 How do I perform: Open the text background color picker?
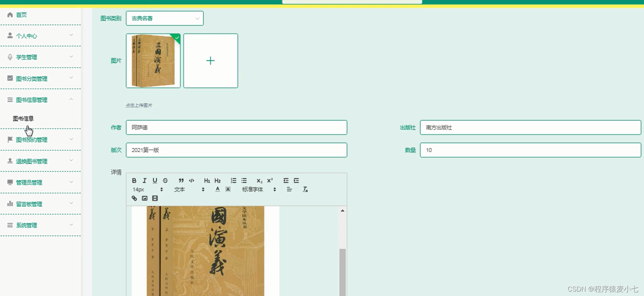click(x=228, y=189)
